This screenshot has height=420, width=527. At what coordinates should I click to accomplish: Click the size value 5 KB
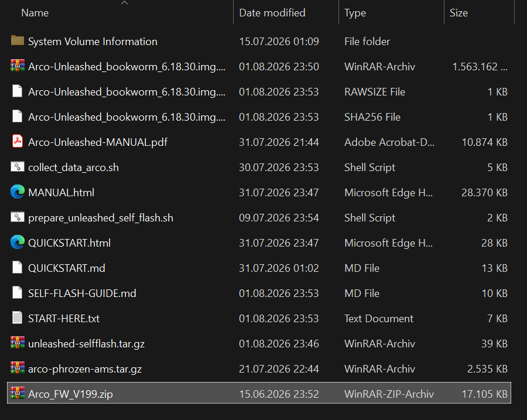(x=497, y=168)
